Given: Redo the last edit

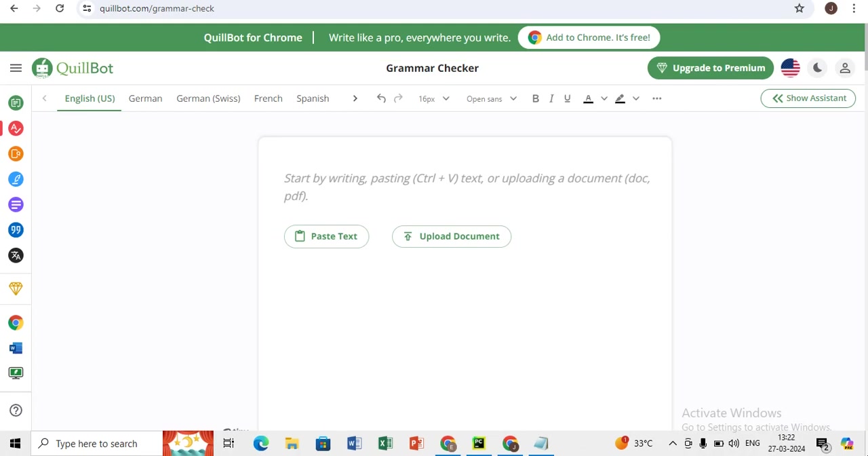Looking at the screenshot, I should point(398,98).
